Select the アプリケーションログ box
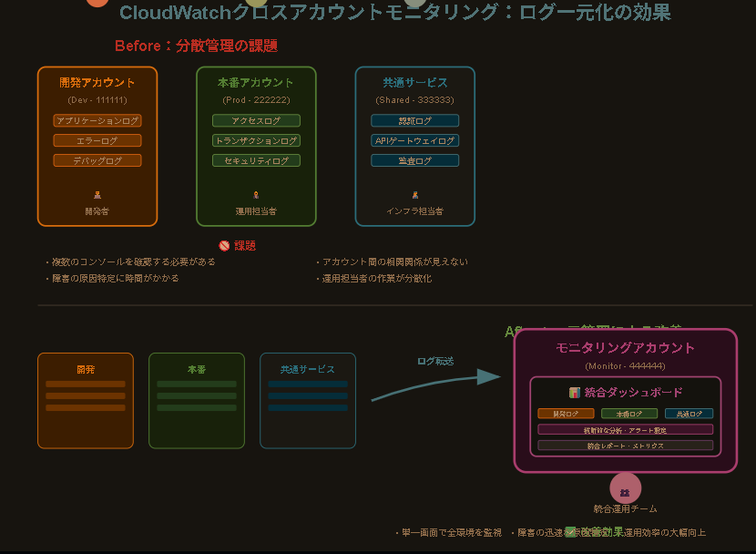 97,120
